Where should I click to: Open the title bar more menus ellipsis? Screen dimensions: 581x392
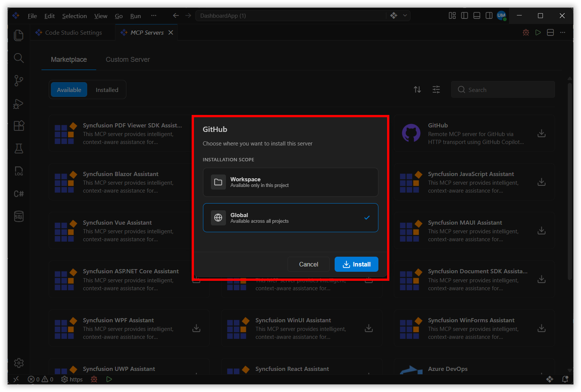(x=154, y=15)
